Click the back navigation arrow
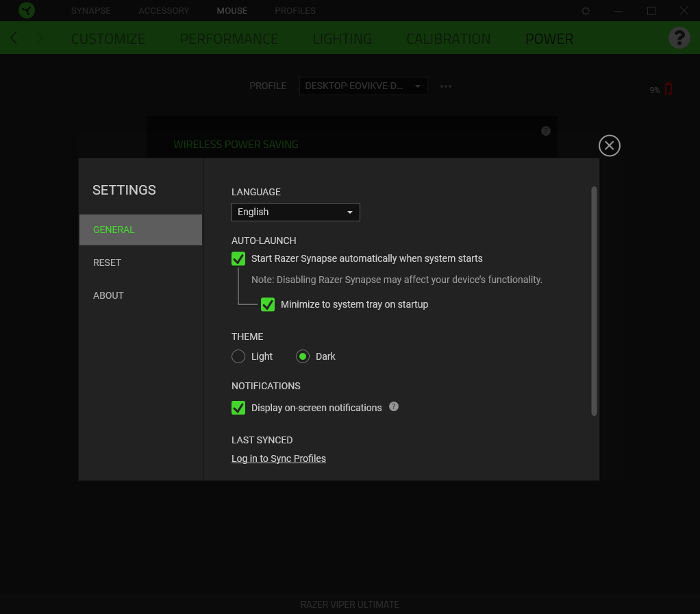 point(14,38)
